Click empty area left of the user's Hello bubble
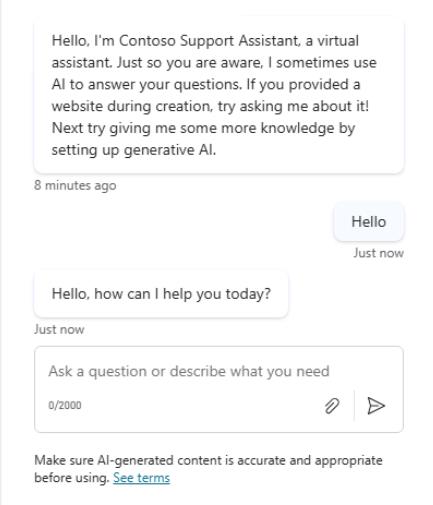The height and width of the screenshot is (505, 433). (183, 222)
